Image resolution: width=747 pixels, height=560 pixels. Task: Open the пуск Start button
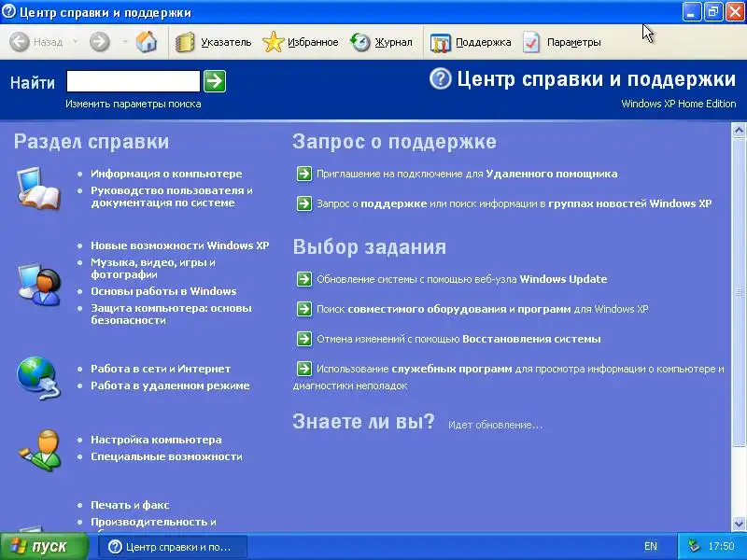click(44, 546)
